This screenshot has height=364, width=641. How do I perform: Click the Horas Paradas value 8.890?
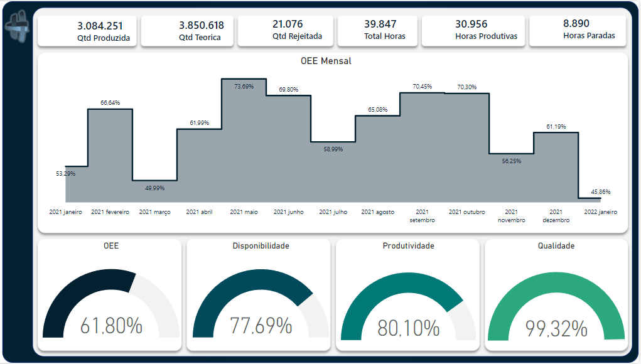576,24
